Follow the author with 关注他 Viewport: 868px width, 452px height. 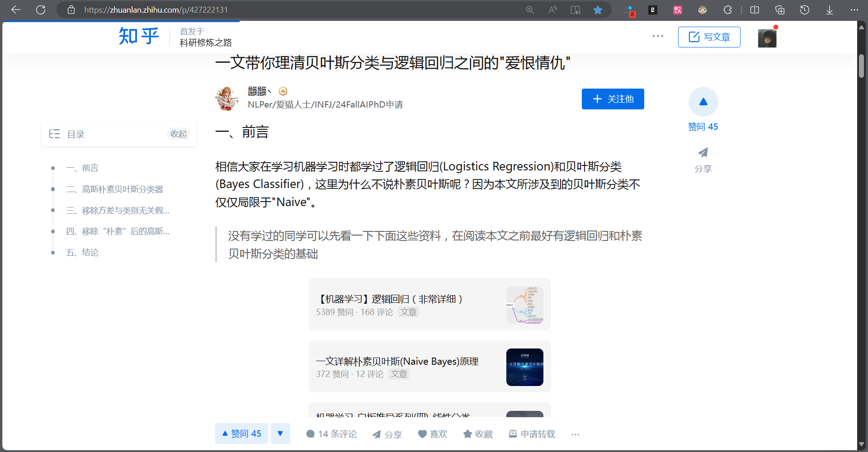613,99
